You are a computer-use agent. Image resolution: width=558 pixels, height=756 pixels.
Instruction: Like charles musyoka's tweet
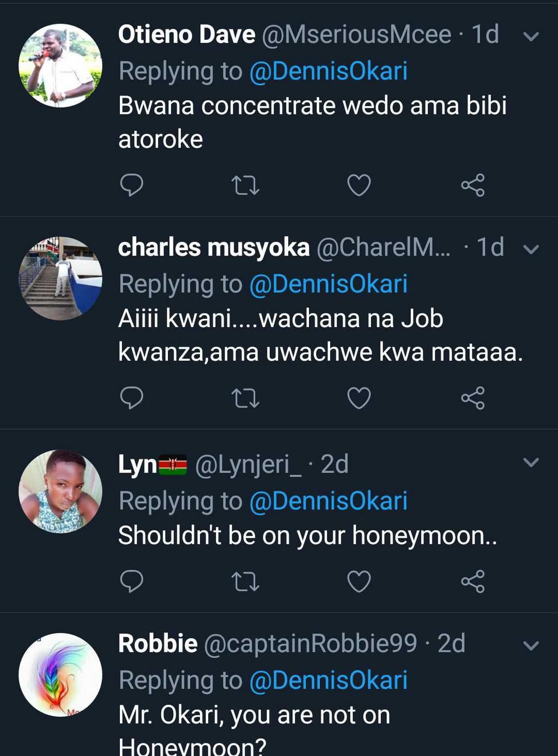coord(359,398)
